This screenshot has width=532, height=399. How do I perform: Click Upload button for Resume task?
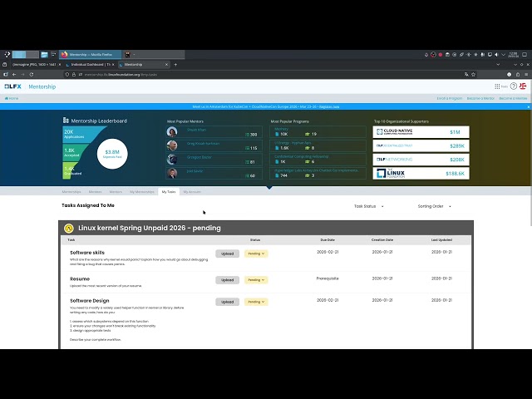click(227, 280)
